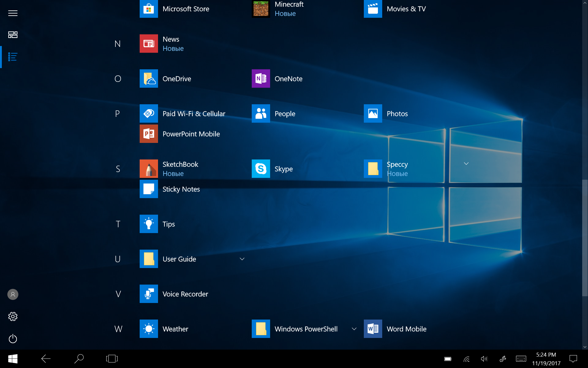Expand the hamburger navigation menu
This screenshot has height=368, width=588.
pyautogui.click(x=13, y=13)
